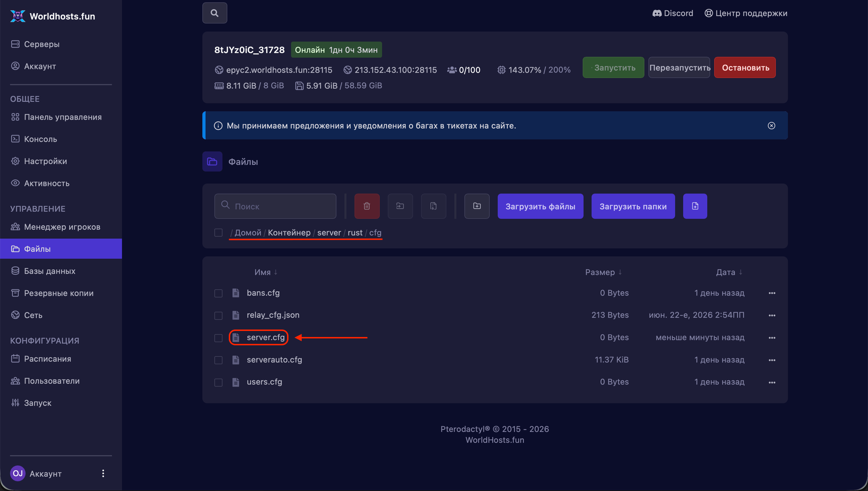The image size is (868, 491).
Task: Go to Контейнер in breadcrumb
Action: pos(289,233)
